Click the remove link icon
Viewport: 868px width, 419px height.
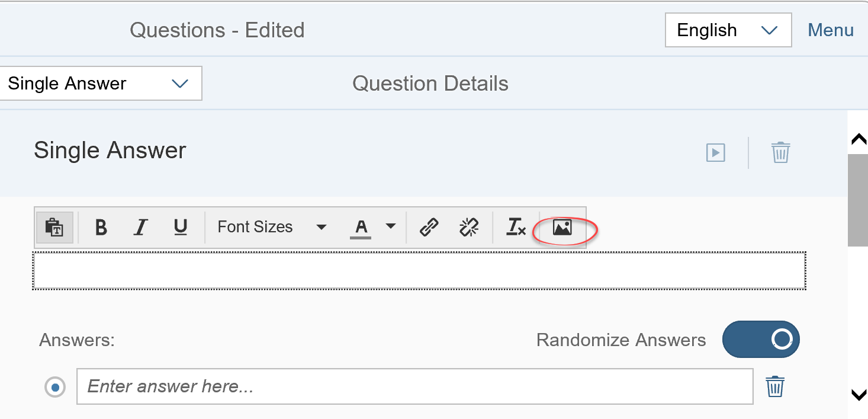tap(469, 227)
